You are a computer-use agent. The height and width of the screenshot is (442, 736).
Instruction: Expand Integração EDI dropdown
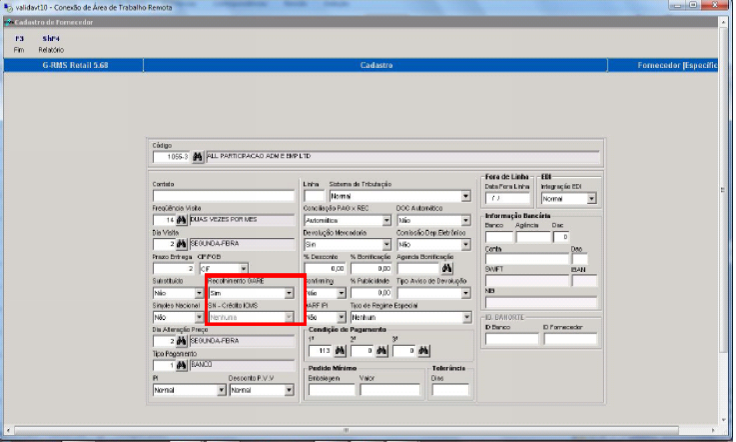click(x=591, y=199)
